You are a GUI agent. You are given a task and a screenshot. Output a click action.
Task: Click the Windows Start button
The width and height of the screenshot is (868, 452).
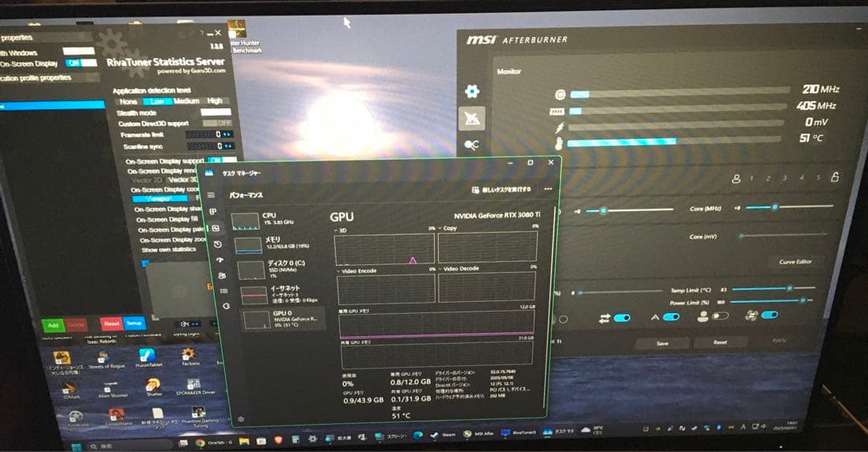tap(76, 446)
